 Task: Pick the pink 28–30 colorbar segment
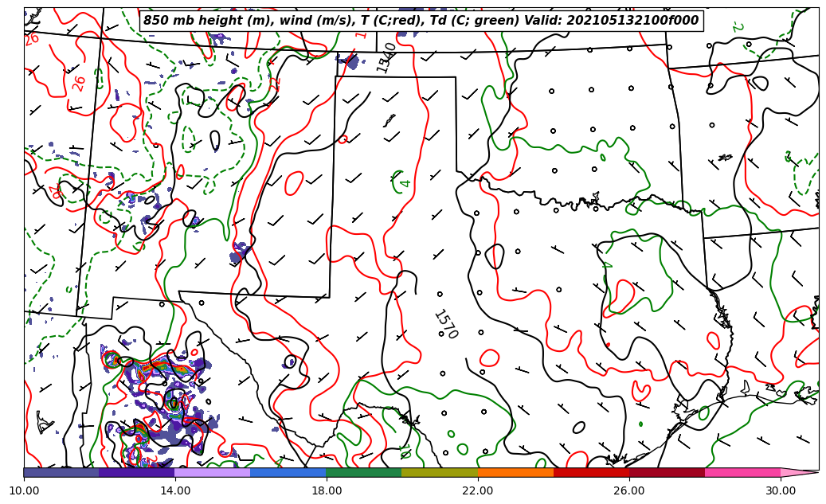pyautogui.click(x=742, y=472)
